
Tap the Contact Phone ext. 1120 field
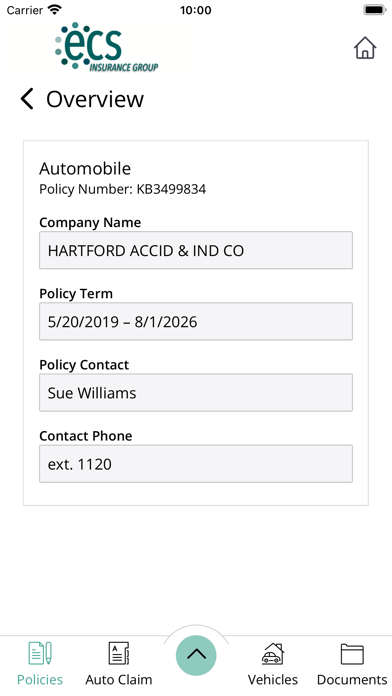[x=196, y=464]
